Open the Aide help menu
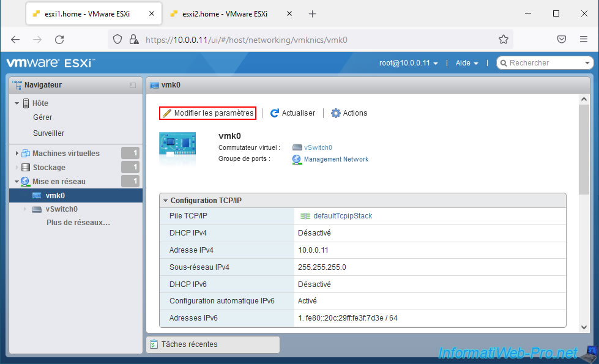Image resolution: width=599 pixels, height=364 pixels. tap(467, 63)
